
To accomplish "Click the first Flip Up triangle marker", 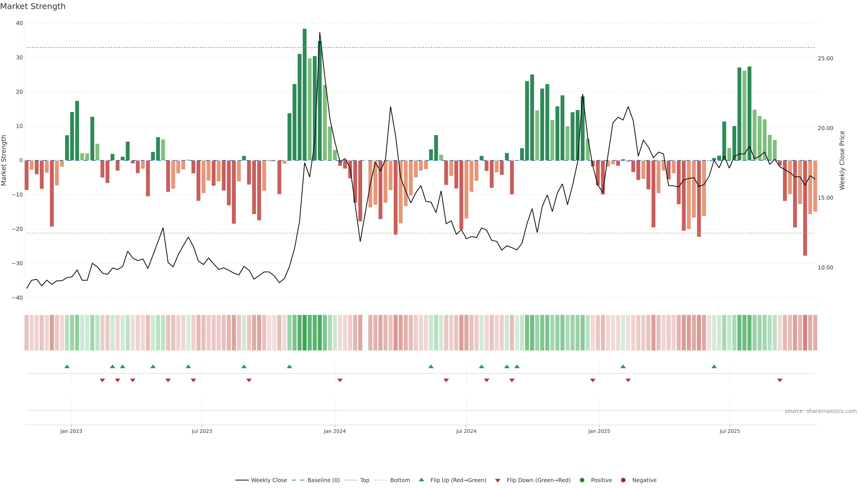I will click(x=67, y=366).
